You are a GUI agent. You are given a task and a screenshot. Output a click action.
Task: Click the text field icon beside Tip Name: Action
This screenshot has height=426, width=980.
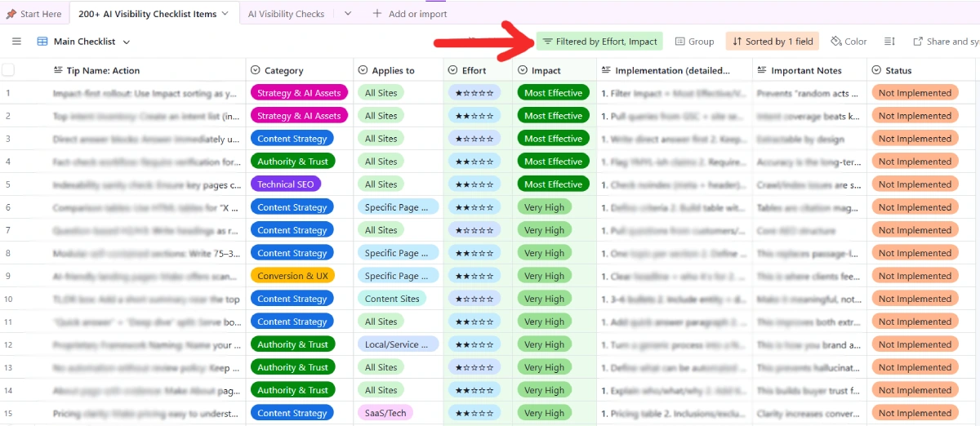point(57,71)
